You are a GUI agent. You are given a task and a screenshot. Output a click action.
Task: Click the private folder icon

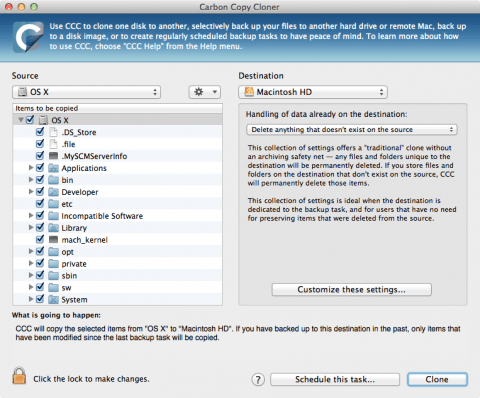click(x=53, y=264)
